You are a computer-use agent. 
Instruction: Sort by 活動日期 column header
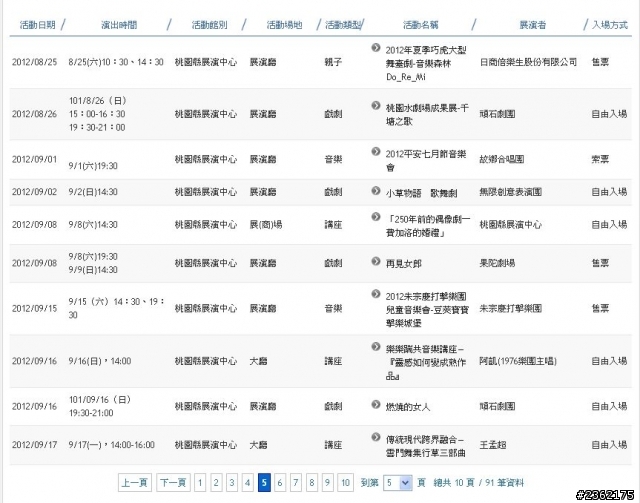[38, 25]
